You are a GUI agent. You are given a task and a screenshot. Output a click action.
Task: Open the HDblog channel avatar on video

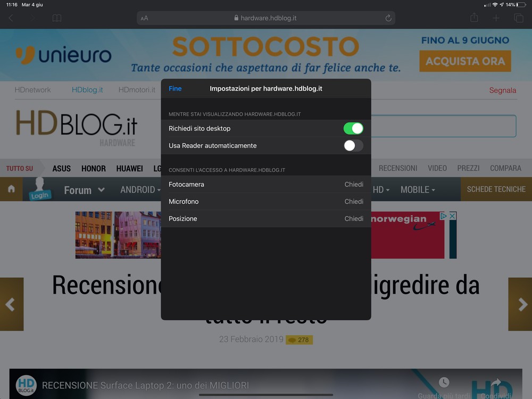(x=26, y=385)
